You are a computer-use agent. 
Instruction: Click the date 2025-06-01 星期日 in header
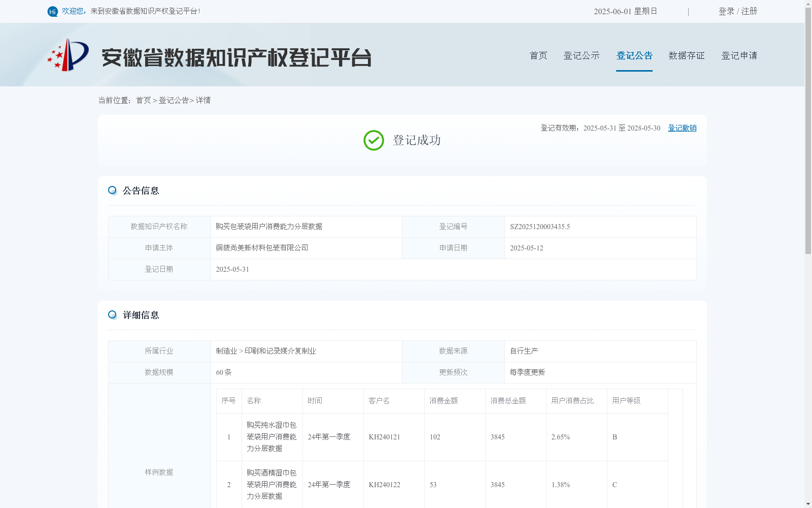[x=625, y=11]
